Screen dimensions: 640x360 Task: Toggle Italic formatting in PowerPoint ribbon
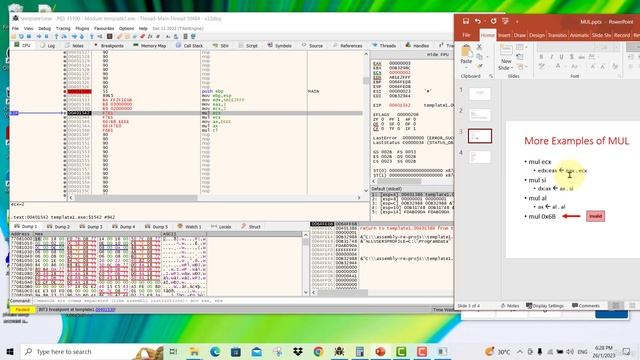pos(551,57)
